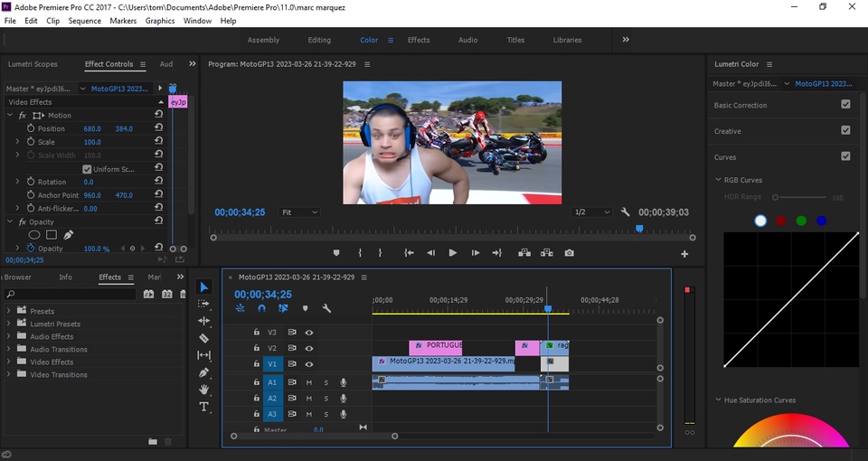Uncheck the Uniform Scale checkbox

87,169
